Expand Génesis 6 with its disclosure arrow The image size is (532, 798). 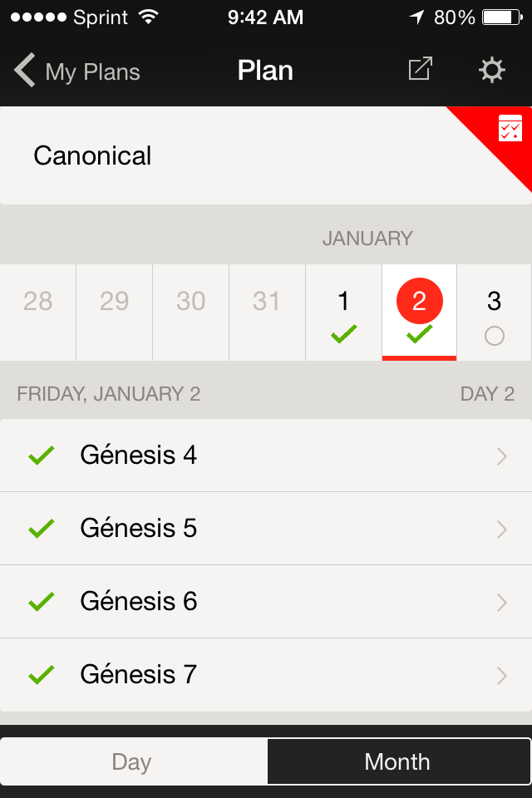[501, 602]
